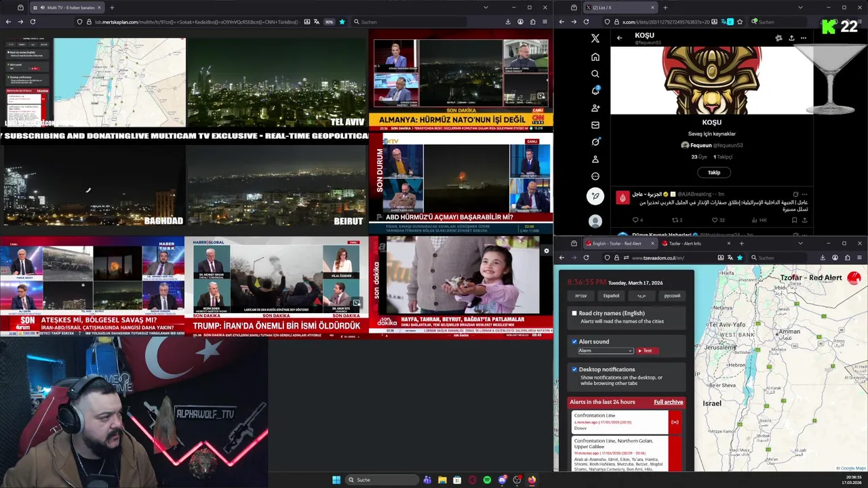Image resolution: width=868 pixels, height=488 pixels.
Task: Click the Takip follow button
Action: 714,173
